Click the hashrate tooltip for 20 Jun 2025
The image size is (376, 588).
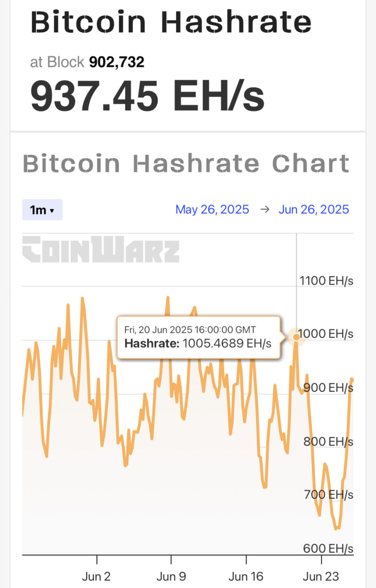(x=199, y=337)
